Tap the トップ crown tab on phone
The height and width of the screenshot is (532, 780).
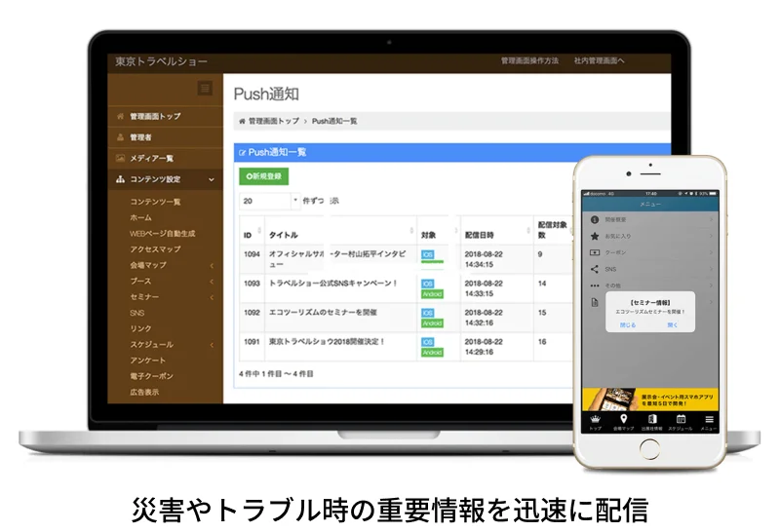click(x=595, y=422)
